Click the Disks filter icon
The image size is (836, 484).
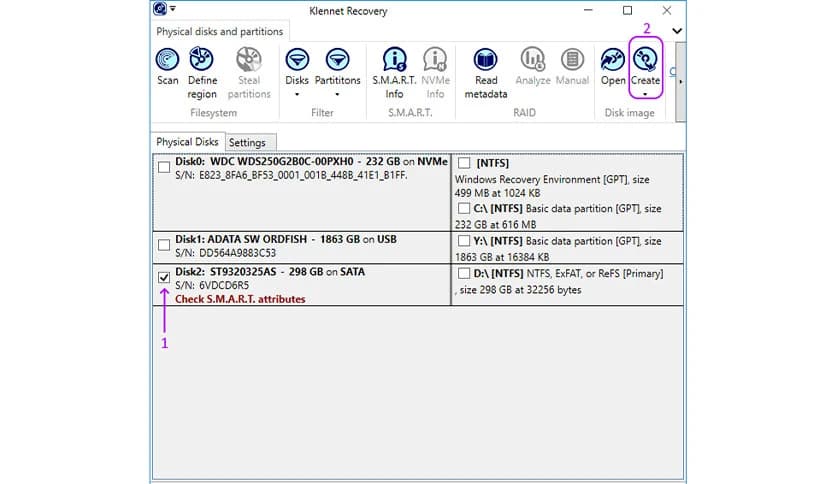(297, 60)
